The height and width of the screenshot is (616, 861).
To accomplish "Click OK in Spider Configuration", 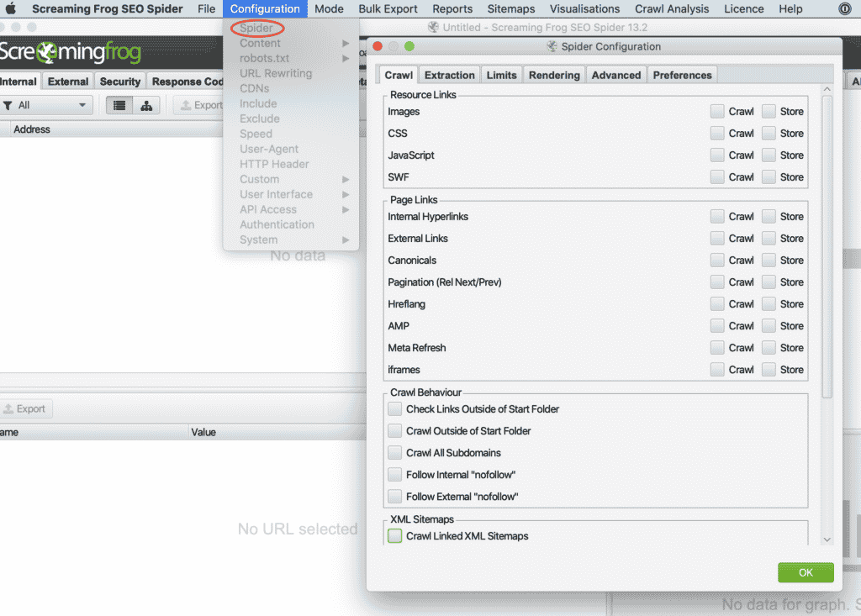I will [x=806, y=572].
